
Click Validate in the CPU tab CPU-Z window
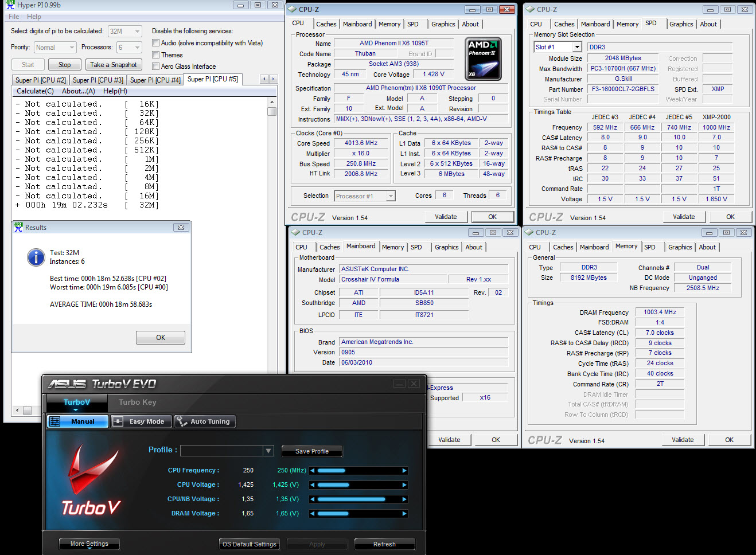[446, 217]
